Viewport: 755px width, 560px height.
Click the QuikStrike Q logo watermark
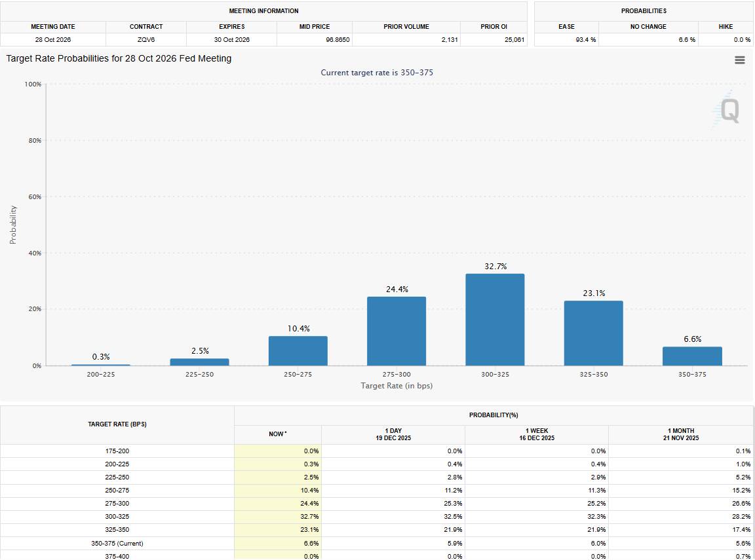coord(729,111)
